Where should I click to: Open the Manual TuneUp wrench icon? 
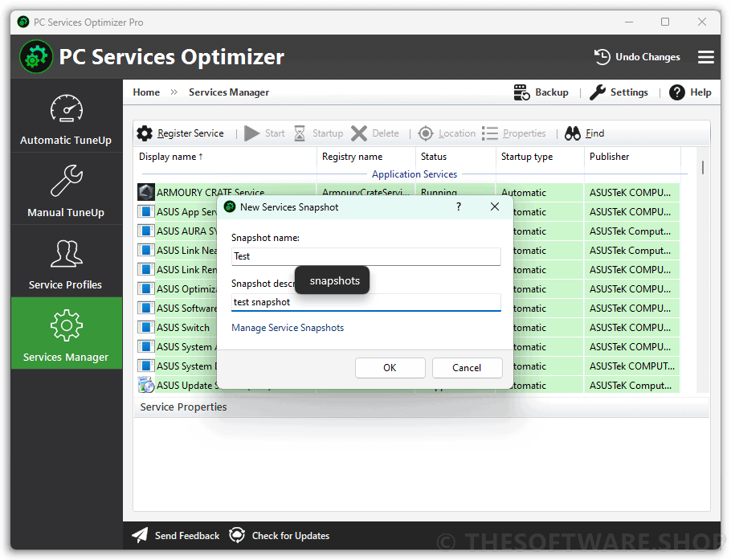click(x=66, y=180)
